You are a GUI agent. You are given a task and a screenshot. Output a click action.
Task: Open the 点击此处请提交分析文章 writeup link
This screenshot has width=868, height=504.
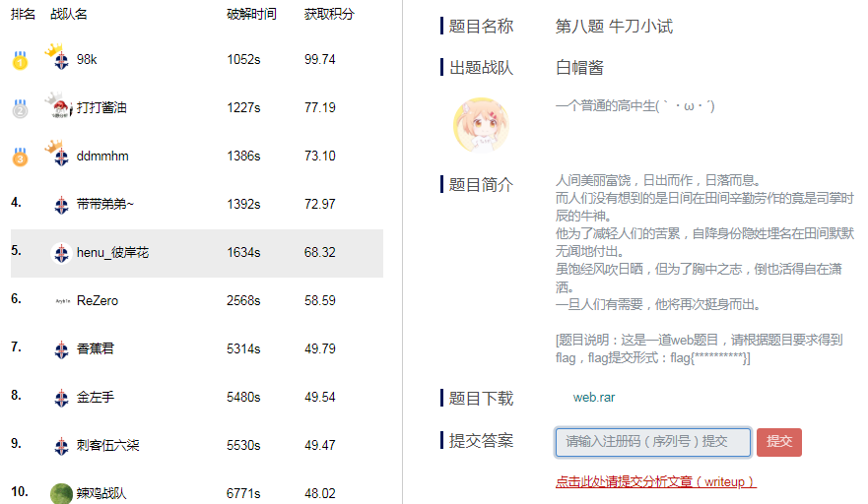656,482
